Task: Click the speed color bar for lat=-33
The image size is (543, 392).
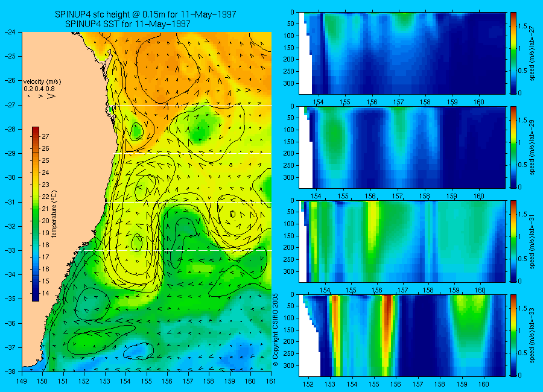Action: 513,335
